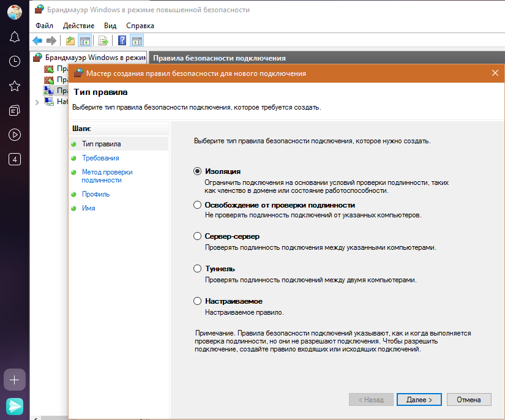Go to the Метод проверки подлинности step
505x420 pixels.
click(x=107, y=176)
